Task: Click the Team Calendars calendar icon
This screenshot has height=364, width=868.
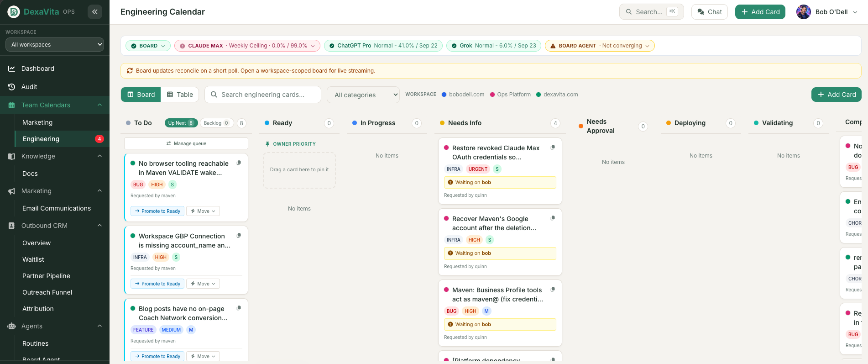Action: (x=12, y=105)
